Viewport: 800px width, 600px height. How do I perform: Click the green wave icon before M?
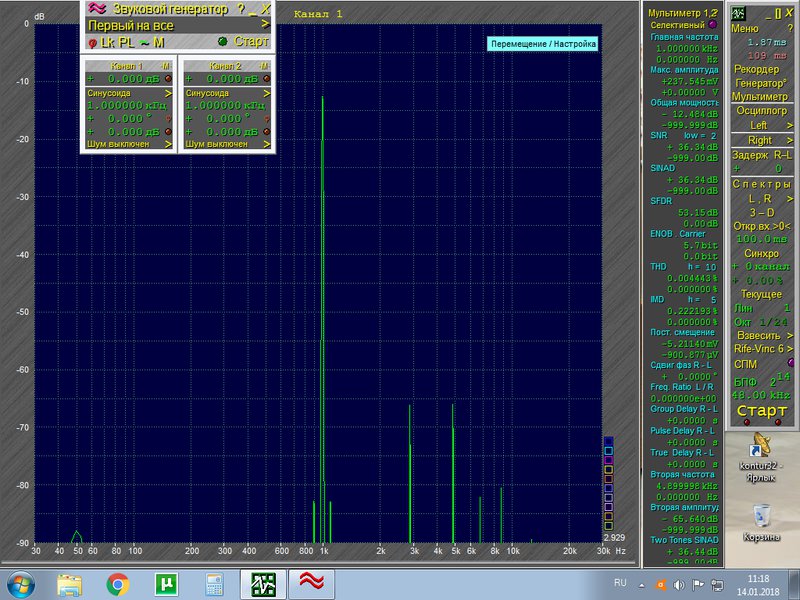click(145, 43)
